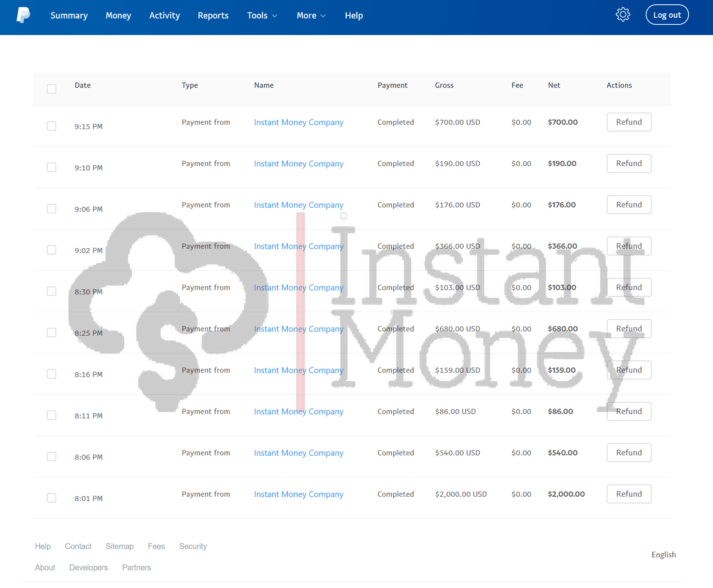Go to the Money tab
Screen dimensions: 713x588
pyautogui.click(x=118, y=15)
